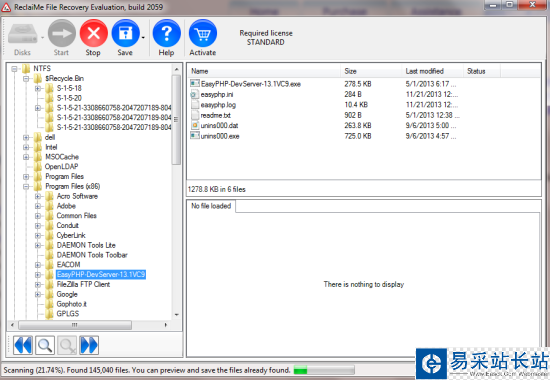
Task: Select the unins000.dat file icon
Action: click(195, 125)
